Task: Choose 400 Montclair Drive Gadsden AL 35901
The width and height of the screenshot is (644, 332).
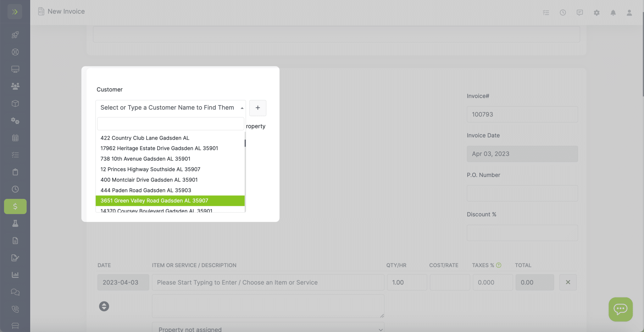Action: (149, 180)
